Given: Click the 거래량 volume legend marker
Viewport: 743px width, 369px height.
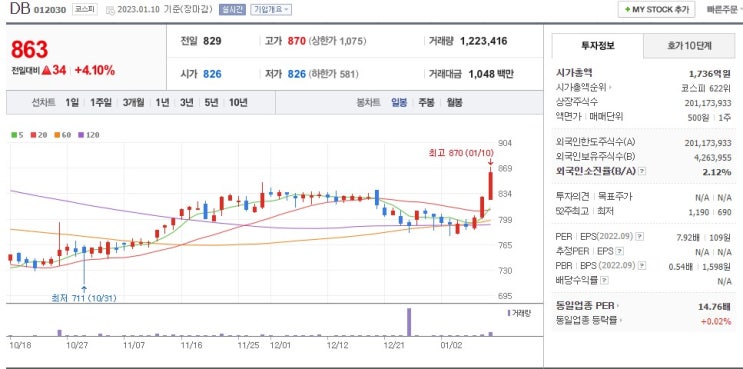Looking at the screenshot, I should click(x=508, y=313).
